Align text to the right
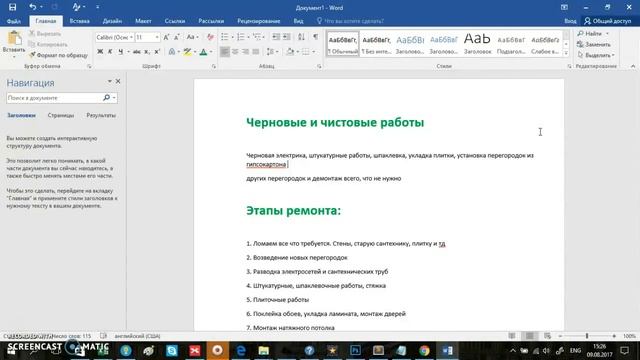The height and width of the screenshot is (360, 640). [x=245, y=52]
